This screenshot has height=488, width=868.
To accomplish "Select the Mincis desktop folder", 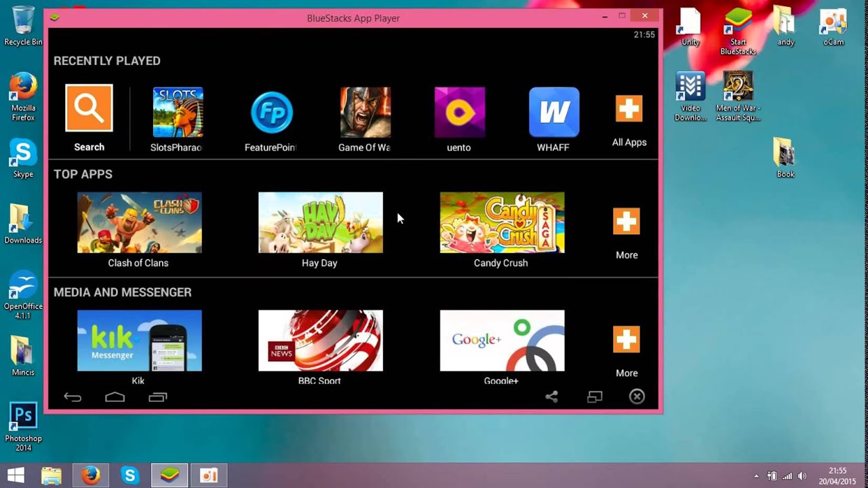I will 23,356.
